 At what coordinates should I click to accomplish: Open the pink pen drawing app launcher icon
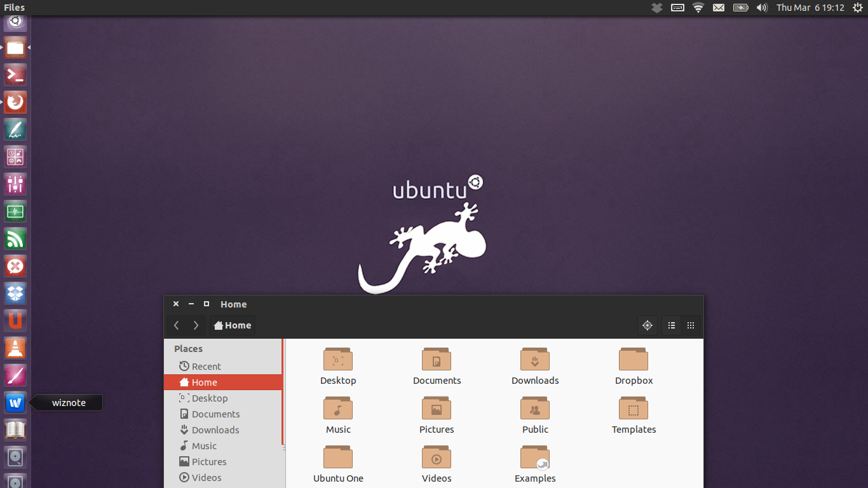coord(15,376)
